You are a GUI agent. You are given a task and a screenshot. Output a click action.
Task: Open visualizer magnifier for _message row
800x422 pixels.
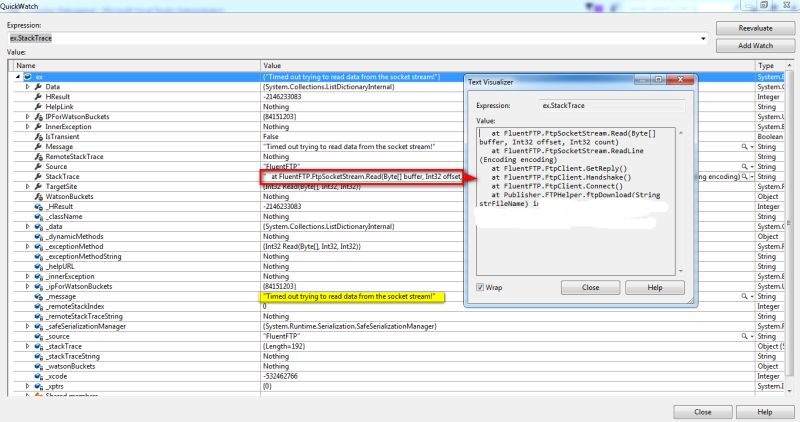pyautogui.click(x=744, y=296)
